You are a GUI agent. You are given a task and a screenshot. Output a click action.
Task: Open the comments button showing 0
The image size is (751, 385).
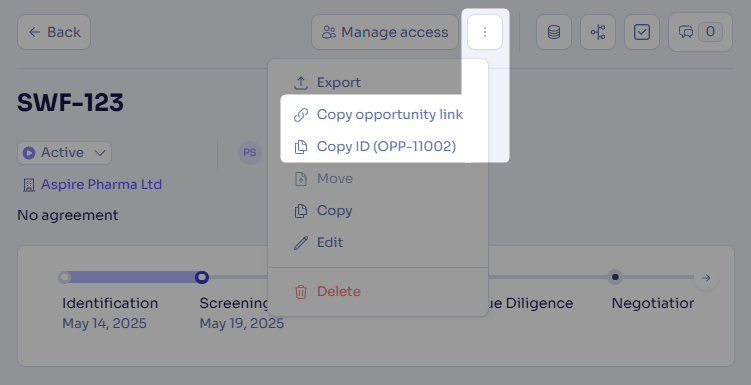700,32
